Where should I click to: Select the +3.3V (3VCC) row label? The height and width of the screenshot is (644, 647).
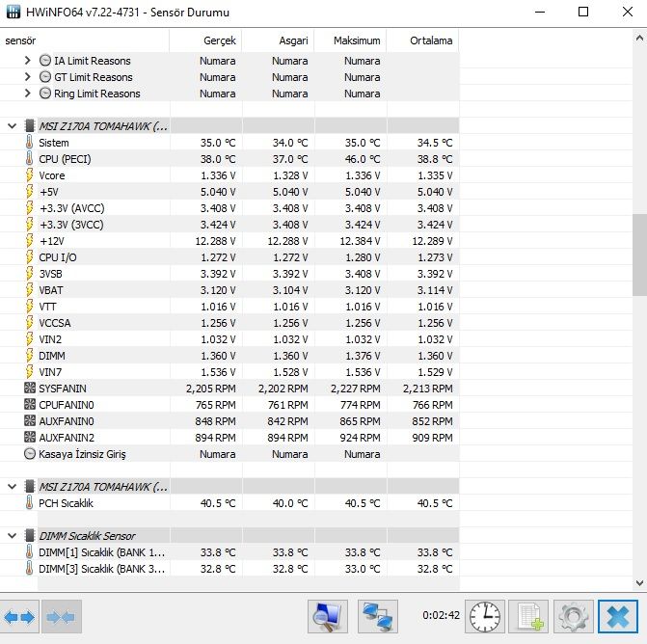click(x=71, y=225)
